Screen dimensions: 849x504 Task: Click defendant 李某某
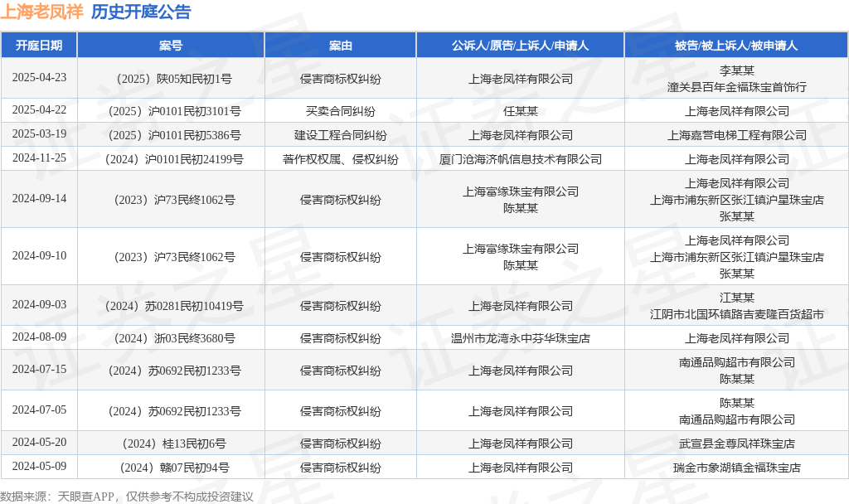coord(736,71)
